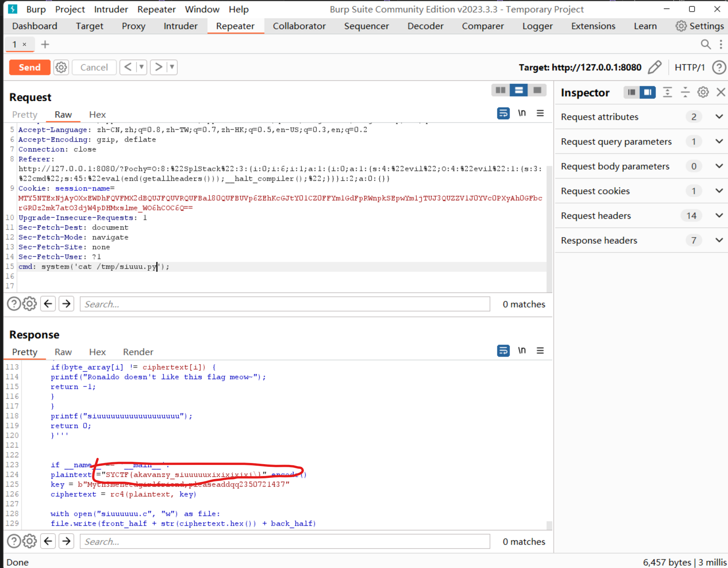Open Response search settings gear
Screen dimensions: 728x568
point(30,541)
